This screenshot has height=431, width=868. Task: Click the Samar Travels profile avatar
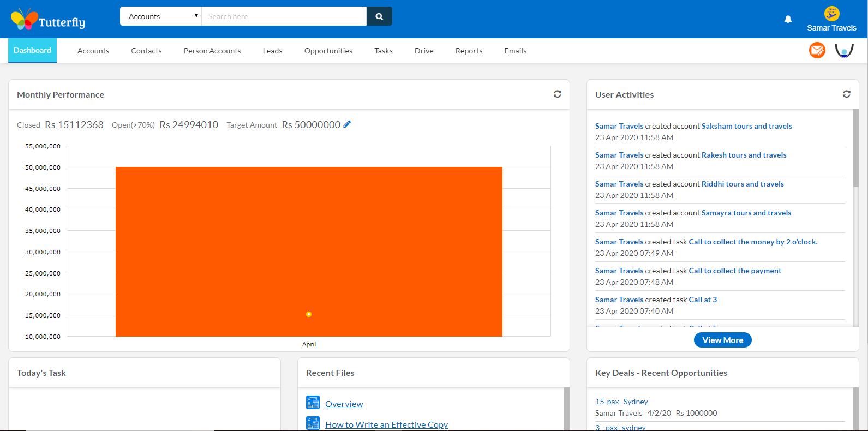click(831, 14)
